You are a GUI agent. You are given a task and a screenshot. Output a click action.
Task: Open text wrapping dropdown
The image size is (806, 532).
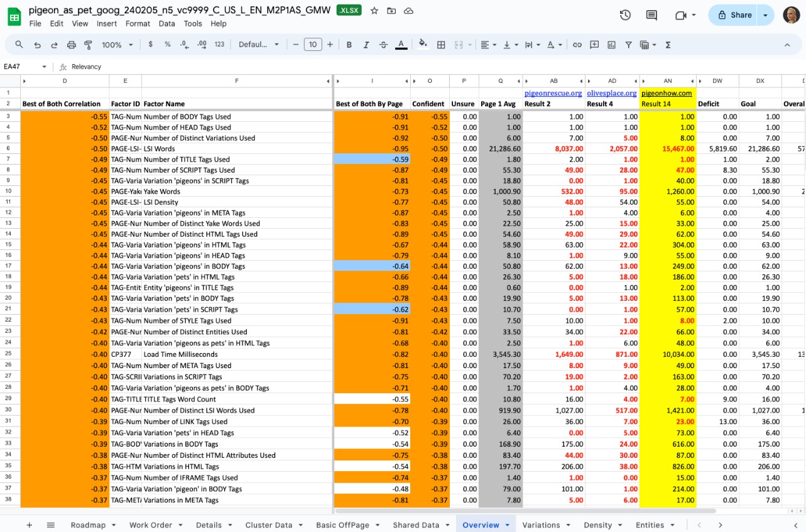[531, 45]
